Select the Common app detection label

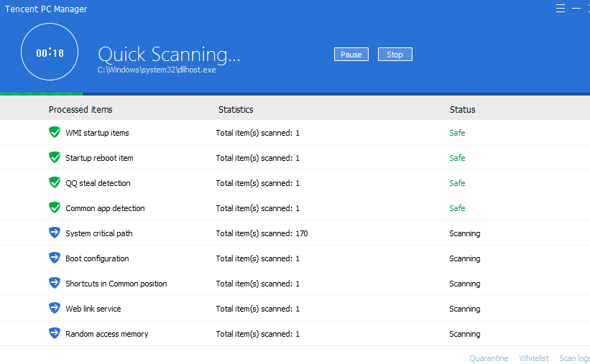[105, 208]
